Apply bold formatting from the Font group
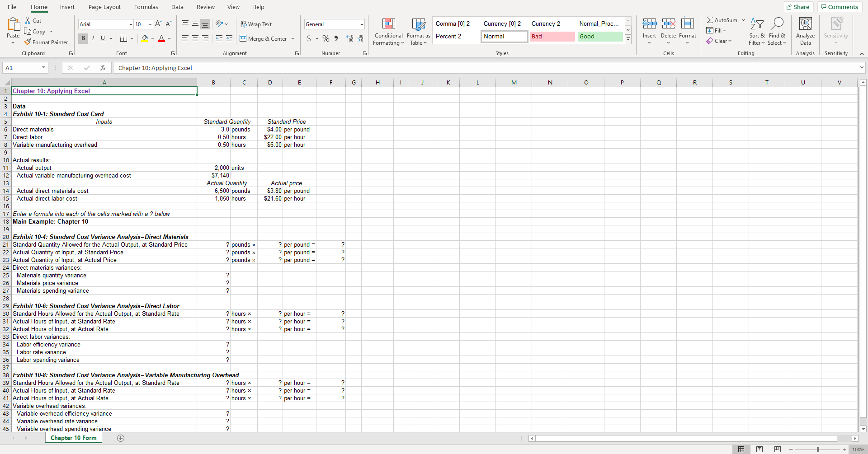The image size is (868, 454). pos(83,38)
